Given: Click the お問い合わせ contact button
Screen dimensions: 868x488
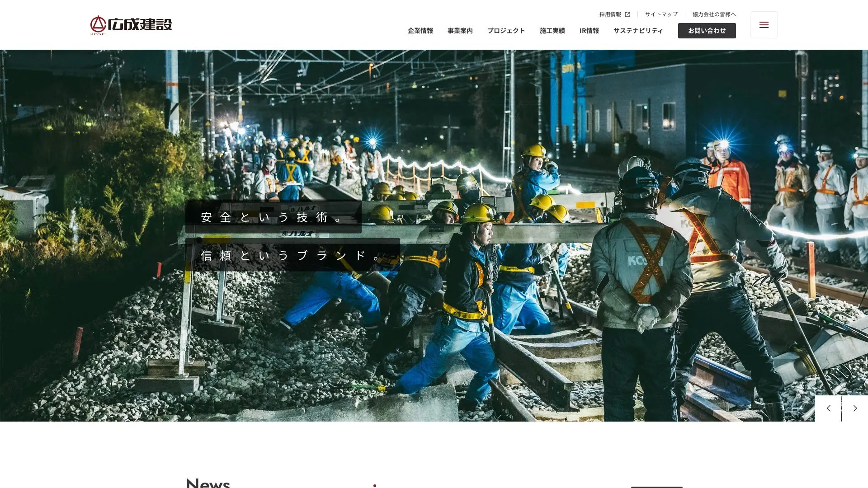Looking at the screenshot, I should 707,31.
